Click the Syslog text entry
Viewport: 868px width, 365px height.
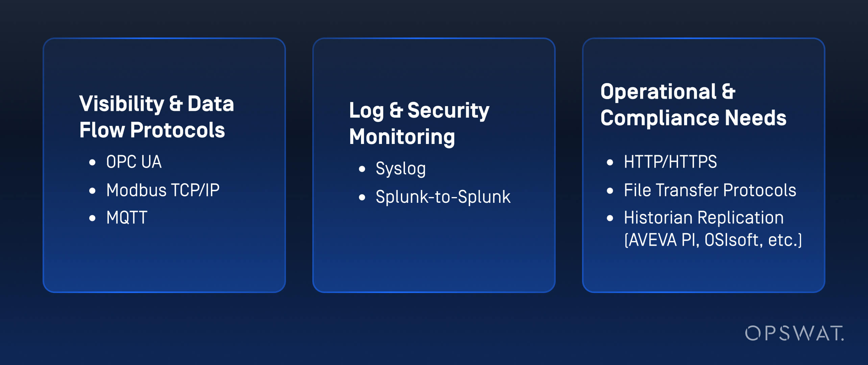401,169
